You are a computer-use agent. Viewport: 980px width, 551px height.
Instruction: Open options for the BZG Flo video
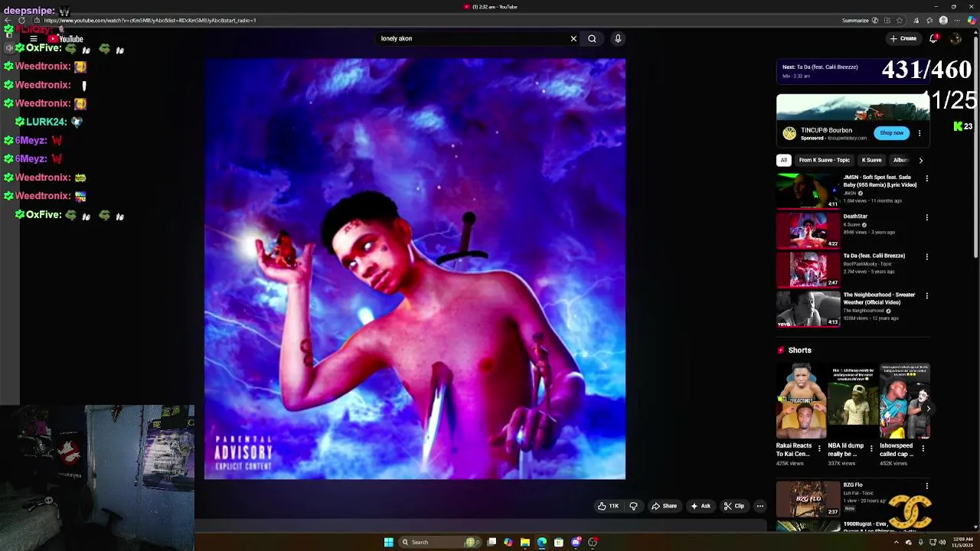pyautogui.click(x=926, y=486)
